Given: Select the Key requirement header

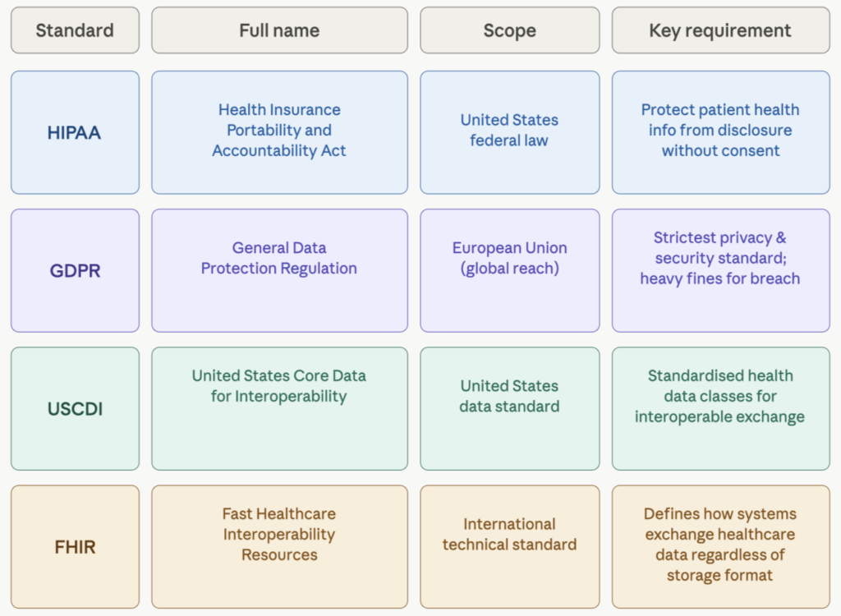Looking at the screenshot, I should pyautogui.click(x=720, y=30).
